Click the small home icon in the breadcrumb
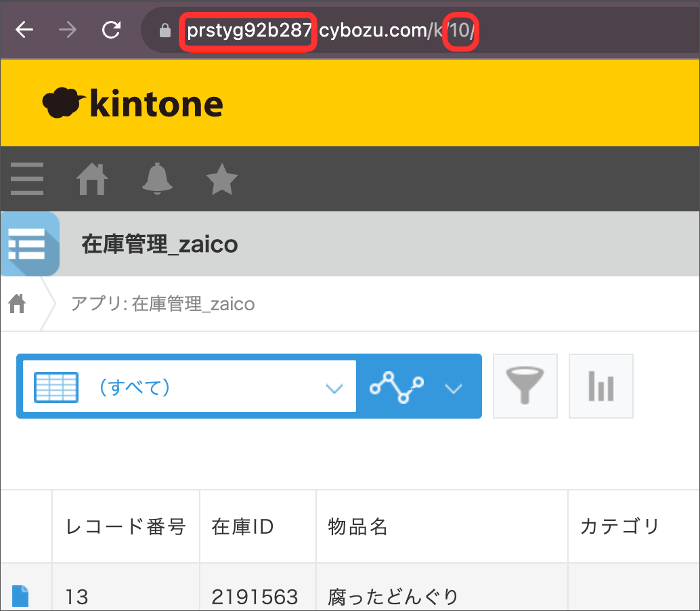 pyautogui.click(x=17, y=303)
